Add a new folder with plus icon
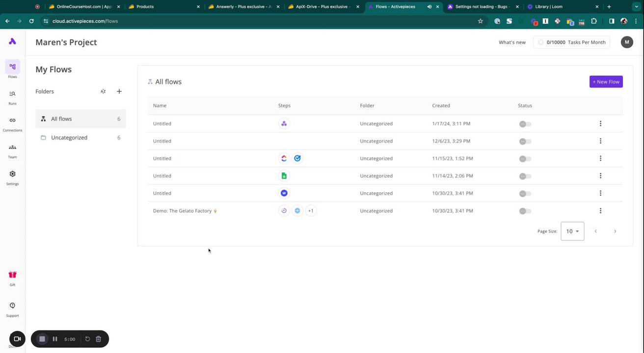Viewport: 644px width, 353px height. coord(119,91)
